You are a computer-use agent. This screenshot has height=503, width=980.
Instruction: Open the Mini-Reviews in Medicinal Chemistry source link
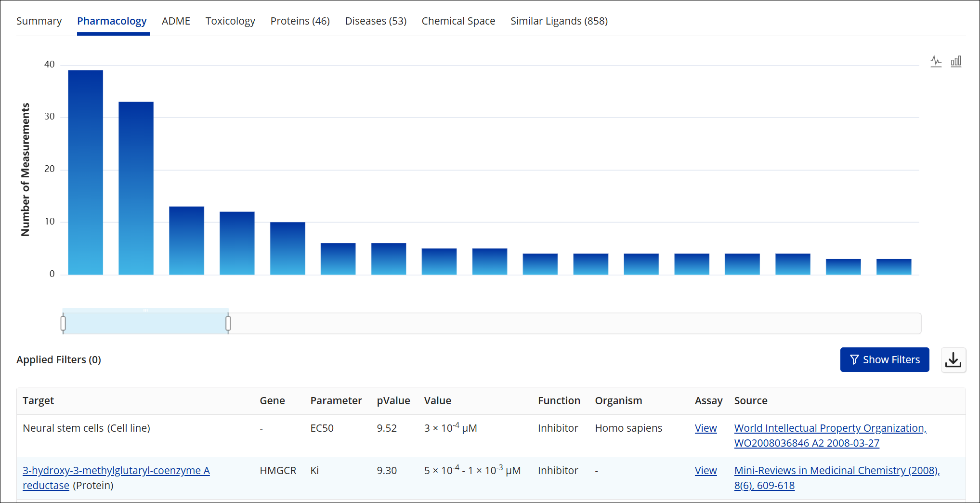[x=837, y=478]
